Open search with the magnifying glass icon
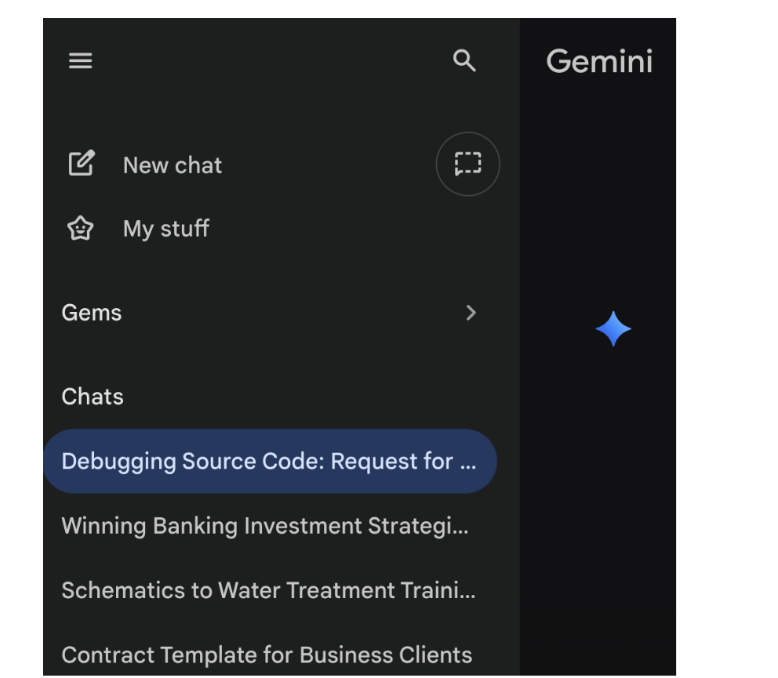 [464, 61]
